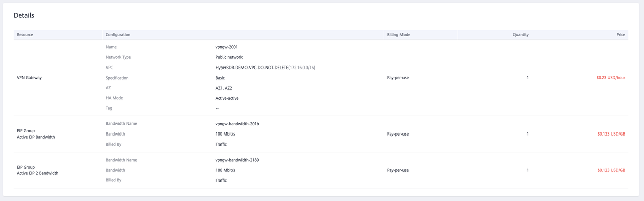Click the EIP Group Active EIP Bandwidth cell

[36, 134]
